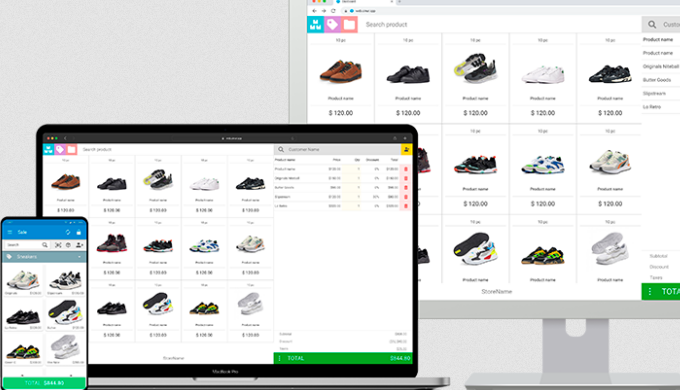This screenshot has height=390, width=680.
Task: Click La Retro in monitor cart list
Action: pyautogui.click(x=652, y=107)
